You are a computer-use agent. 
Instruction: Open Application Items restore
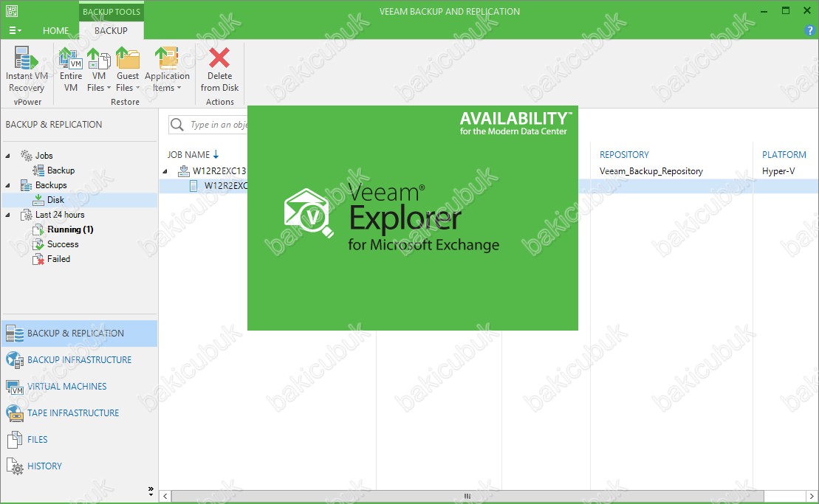point(167,70)
